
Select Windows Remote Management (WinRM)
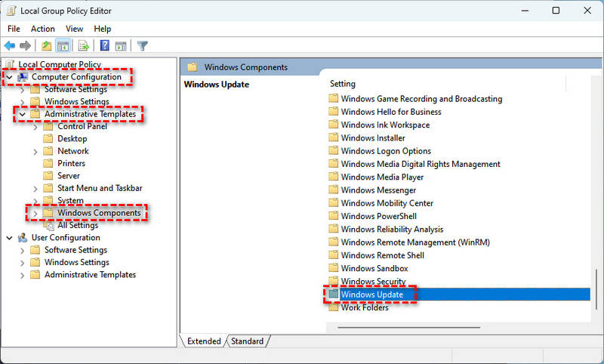[x=415, y=242]
